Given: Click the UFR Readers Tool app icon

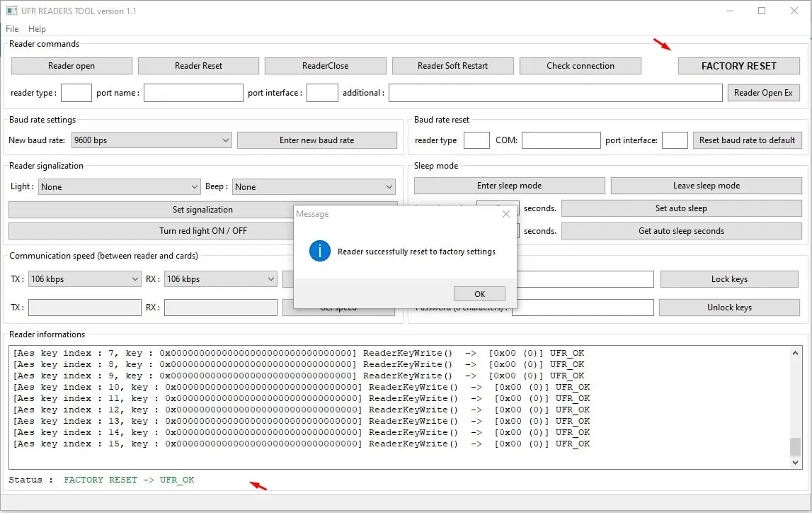Looking at the screenshot, I should click(11, 11).
